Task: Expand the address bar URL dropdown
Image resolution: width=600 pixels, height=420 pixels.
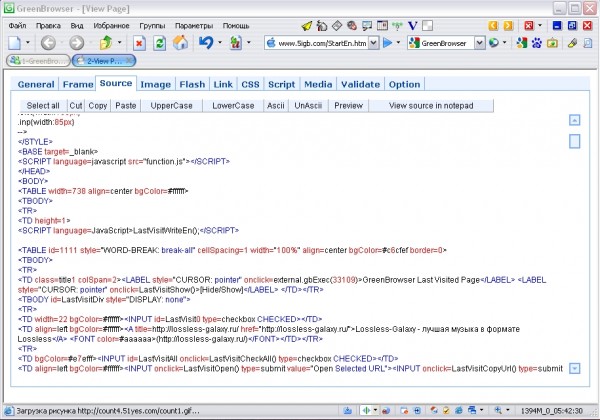Action: point(374,43)
